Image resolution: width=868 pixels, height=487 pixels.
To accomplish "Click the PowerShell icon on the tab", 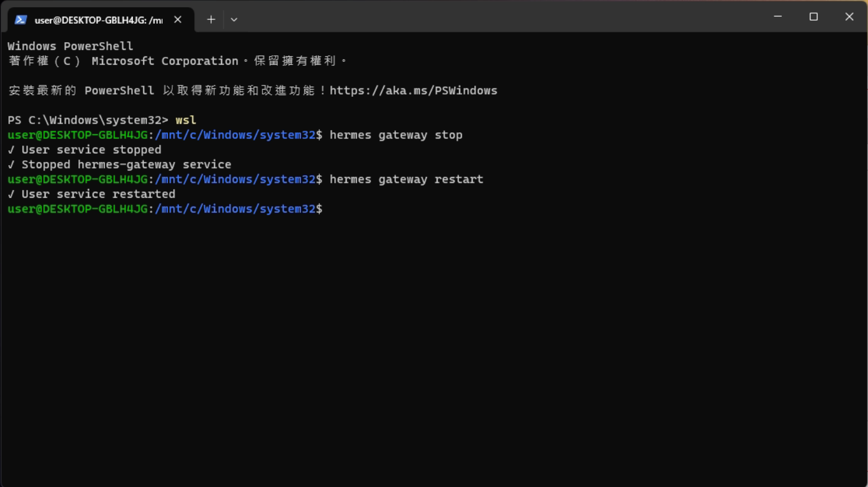I will pos(21,20).
